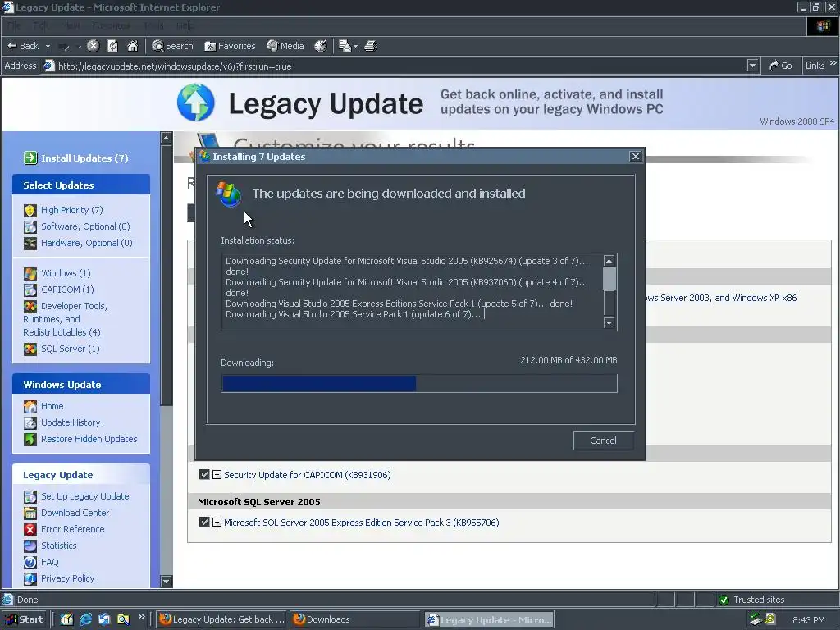Click the High Priority shield icon

point(30,210)
